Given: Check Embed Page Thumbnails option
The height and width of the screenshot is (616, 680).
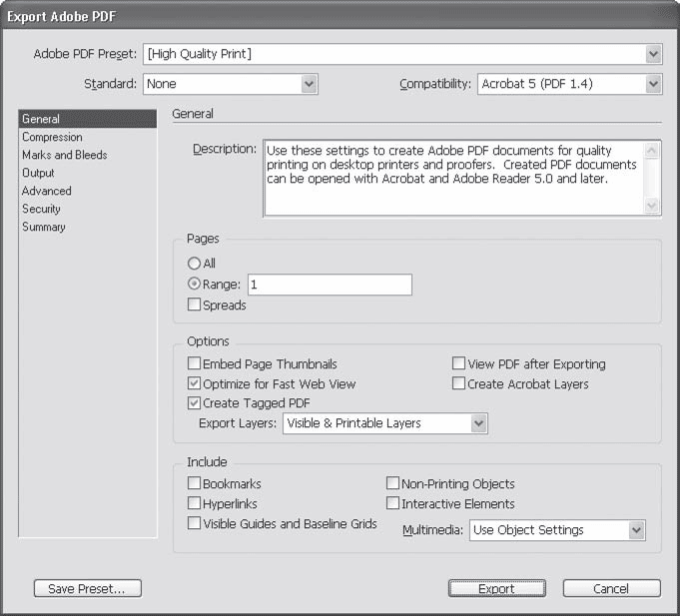Looking at the screenshot, I should tap(195, 364).
